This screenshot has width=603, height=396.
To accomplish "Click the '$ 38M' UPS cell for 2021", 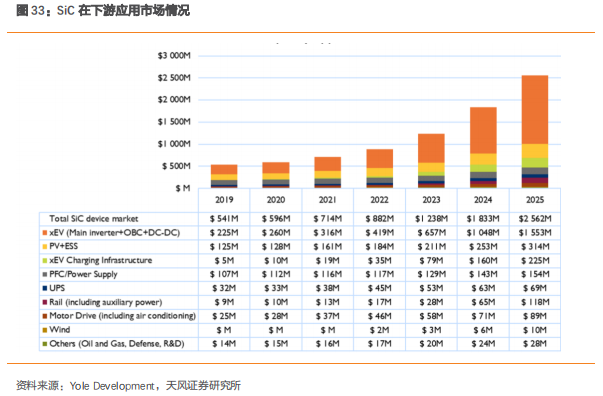I will [328, 288].
